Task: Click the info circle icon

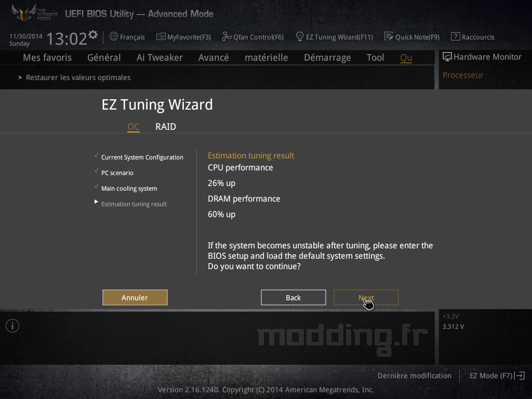Action: [12, 326]
